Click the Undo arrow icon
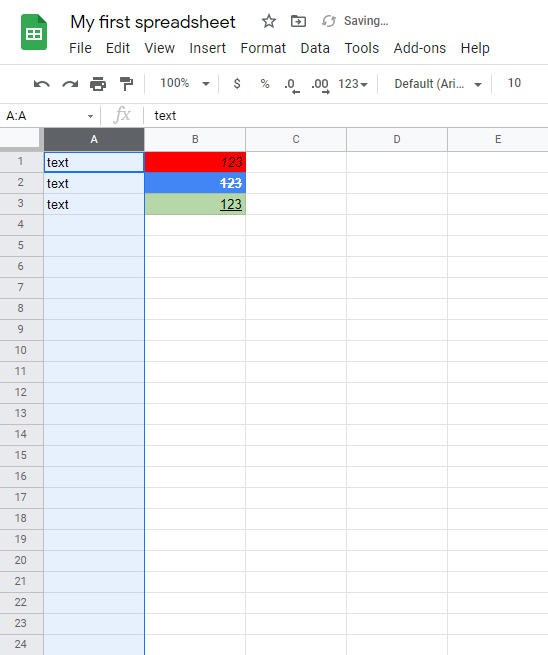 [42, 84]
